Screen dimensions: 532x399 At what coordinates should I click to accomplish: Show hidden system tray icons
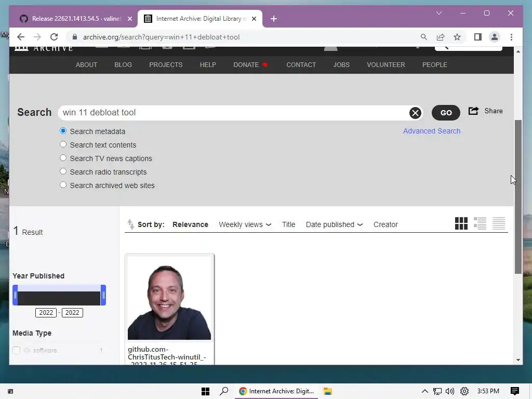tap(424, 391)
